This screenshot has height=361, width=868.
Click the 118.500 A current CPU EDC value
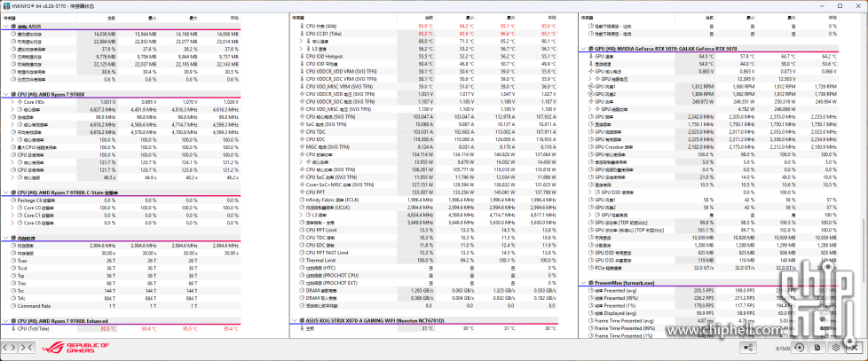(422, 139)
